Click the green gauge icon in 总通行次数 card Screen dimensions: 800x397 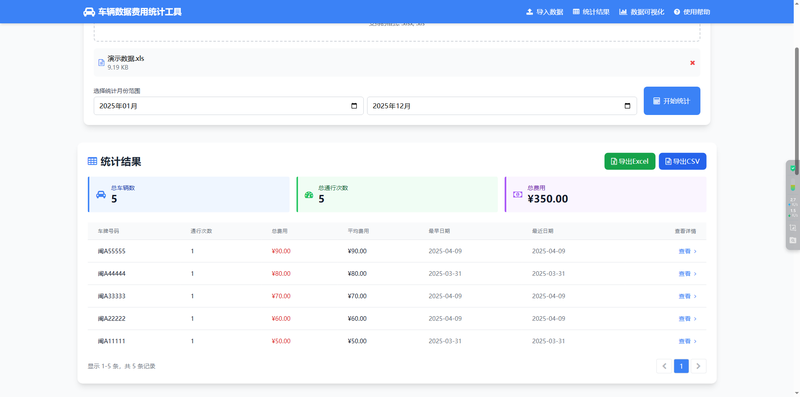[x=309, y=194]
